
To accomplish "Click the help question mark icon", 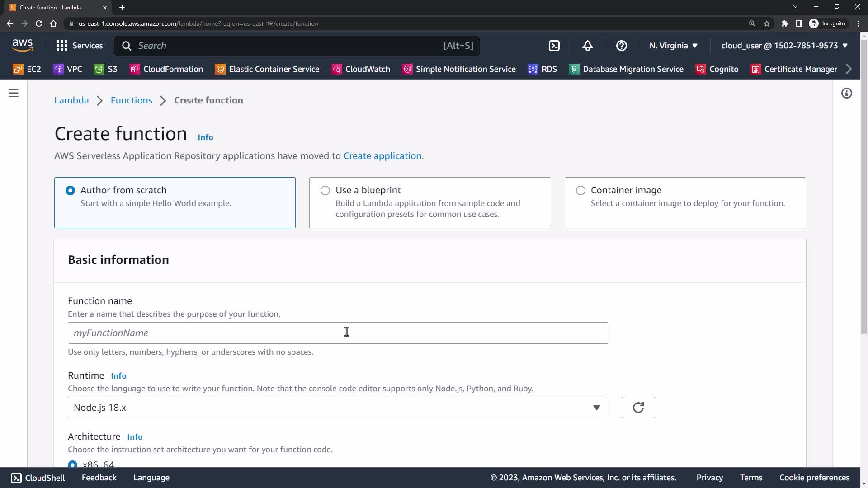I will click(621, 46).
